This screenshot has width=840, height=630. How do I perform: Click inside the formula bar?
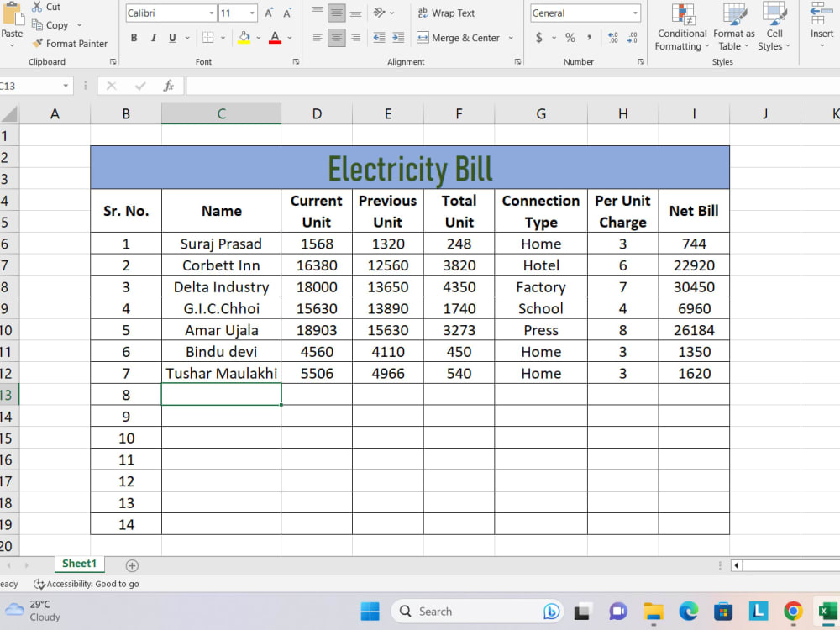coord(512,86)
